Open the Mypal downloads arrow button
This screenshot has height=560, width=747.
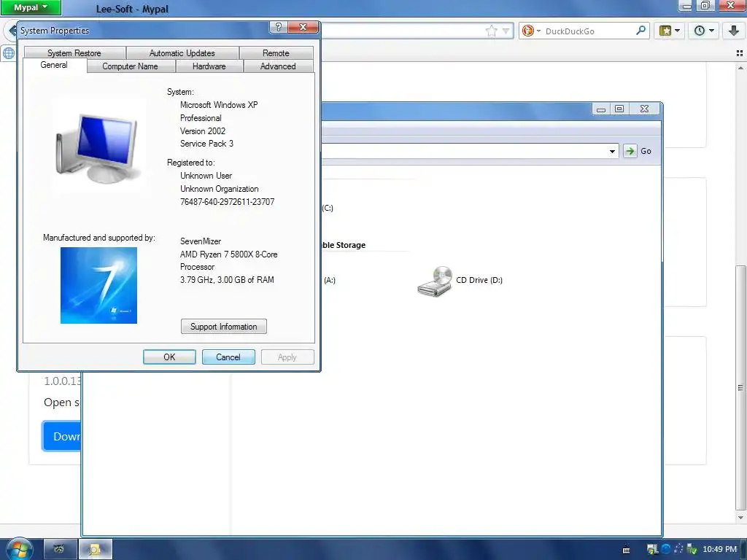coord(734,31)
